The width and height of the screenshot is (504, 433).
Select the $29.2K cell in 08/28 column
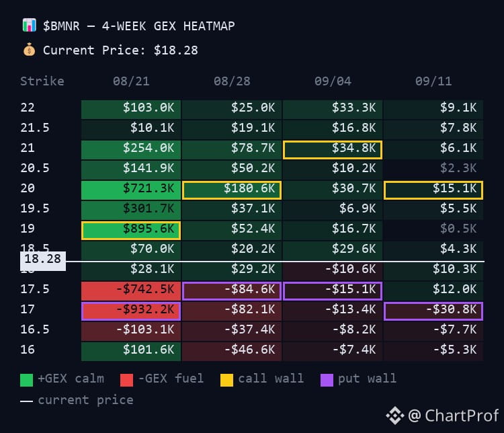(232, 271)
